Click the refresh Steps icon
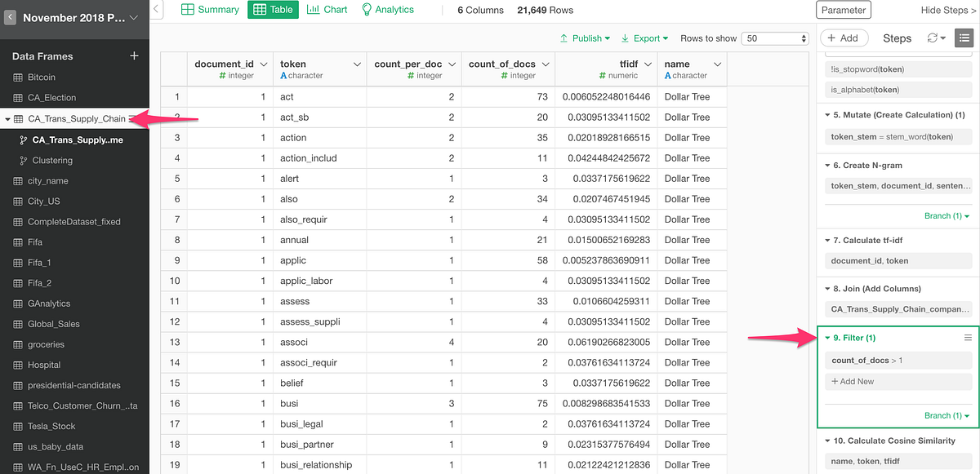This screenshot has width=980, height=474. [x=933, y=38]
